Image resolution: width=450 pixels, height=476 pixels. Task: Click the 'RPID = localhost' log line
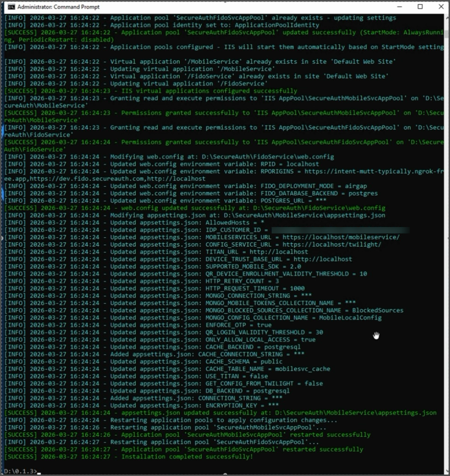161,164
